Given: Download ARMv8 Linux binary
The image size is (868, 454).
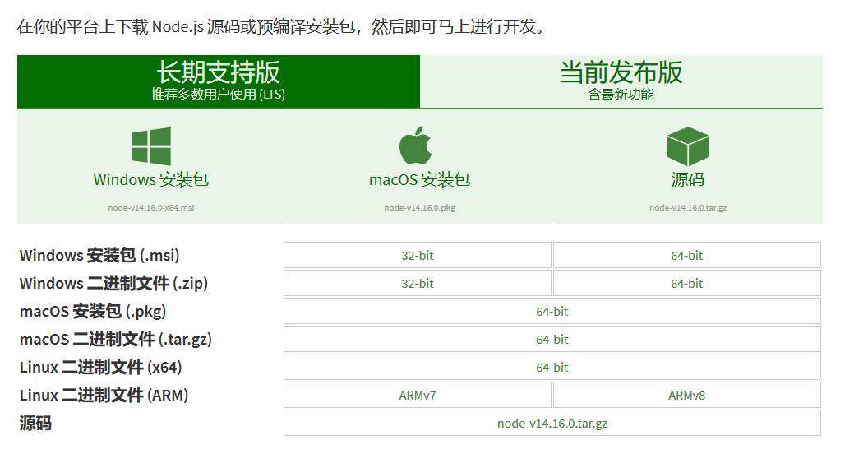Looking at the screenshot, I should tap(687, 395).
